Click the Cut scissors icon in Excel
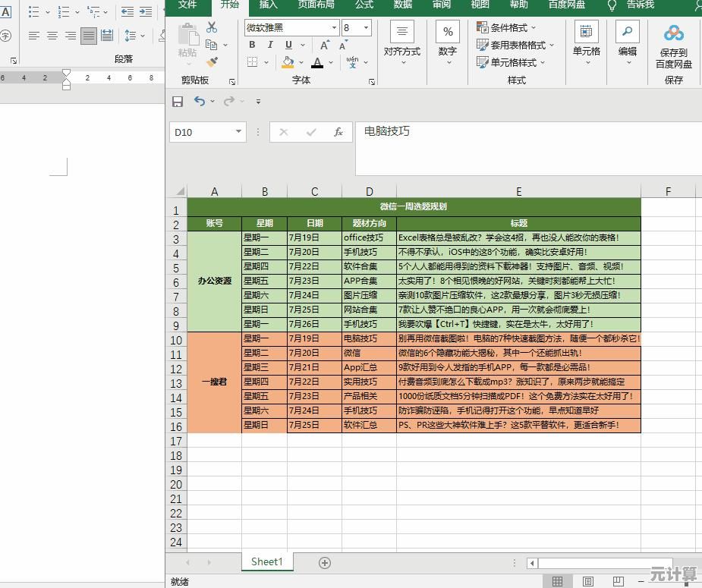The image size is (702, 588). click(x=212, y=27)
